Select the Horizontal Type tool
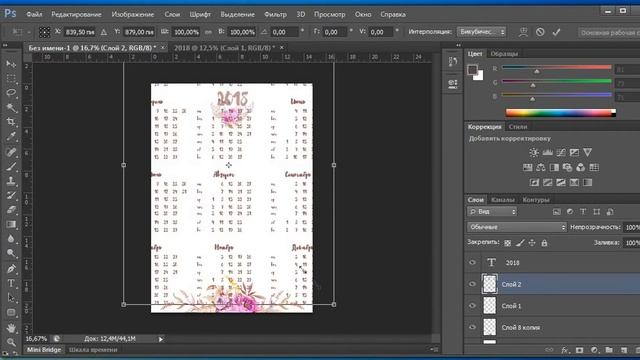640x360 pixels. pyautogui.click(x=11, y=283)
